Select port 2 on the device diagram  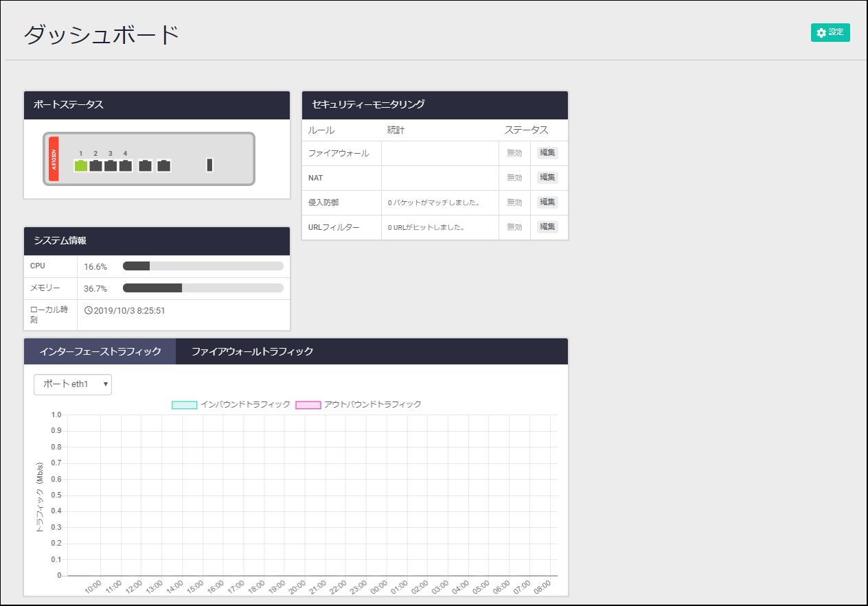(95, 165)
